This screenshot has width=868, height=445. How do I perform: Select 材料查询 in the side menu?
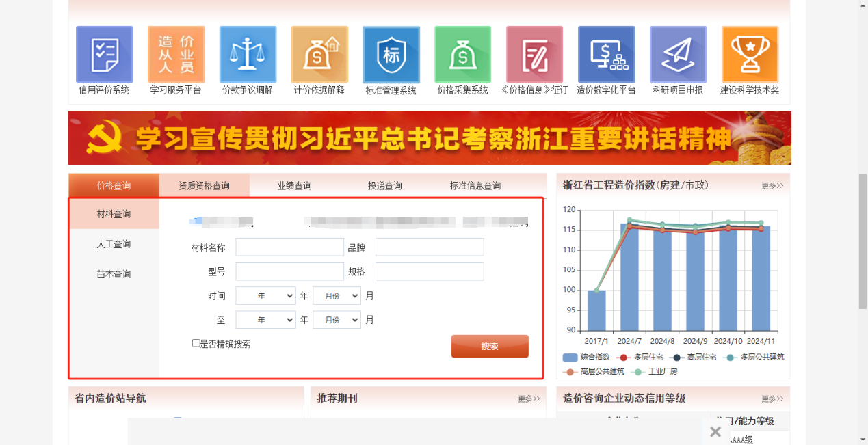coord(114,214)
